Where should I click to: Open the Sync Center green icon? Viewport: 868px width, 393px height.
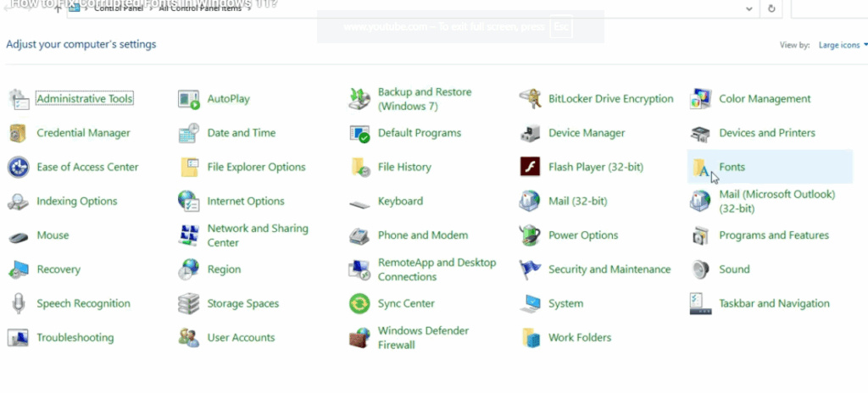coord(359,304)
